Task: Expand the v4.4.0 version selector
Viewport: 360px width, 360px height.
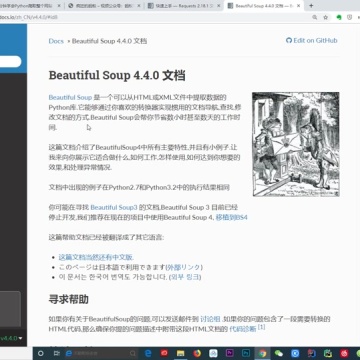Action: tap(11, 338)
